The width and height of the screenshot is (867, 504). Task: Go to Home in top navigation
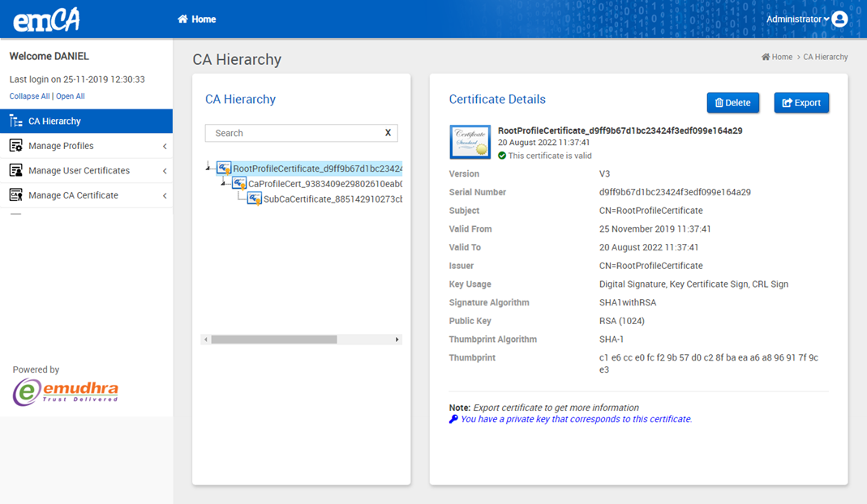197,19
